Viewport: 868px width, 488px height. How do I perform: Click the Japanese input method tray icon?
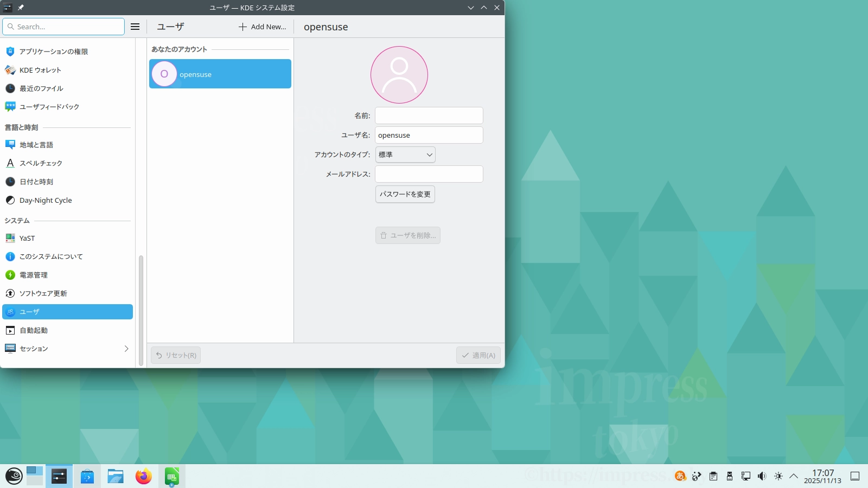pyautogui.click(x=680, y=476)
